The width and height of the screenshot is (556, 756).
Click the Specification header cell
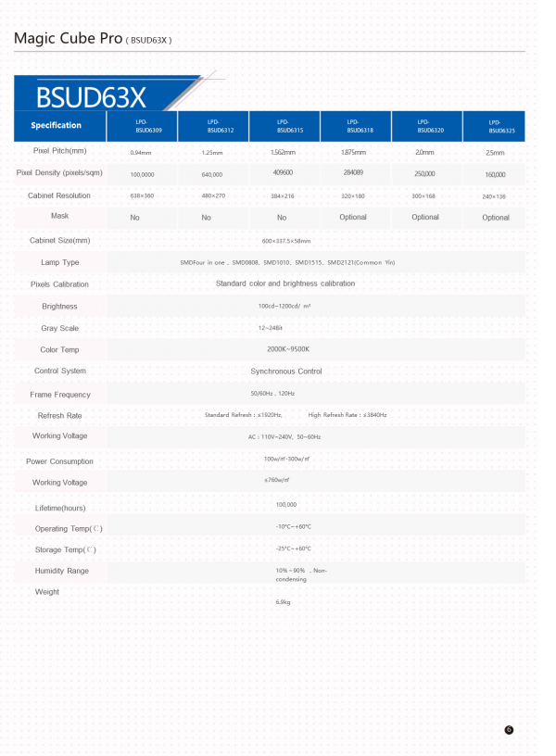(x=57, y=125)
